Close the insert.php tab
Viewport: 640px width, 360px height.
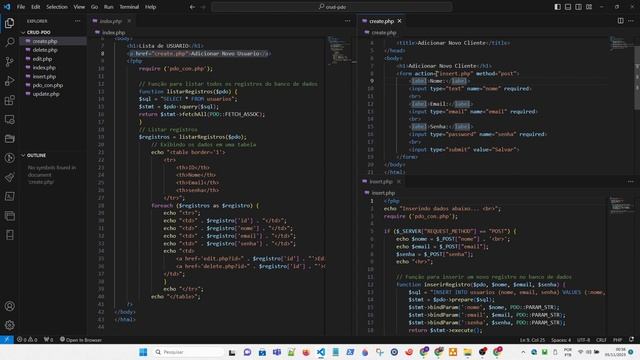click(399, 182)
